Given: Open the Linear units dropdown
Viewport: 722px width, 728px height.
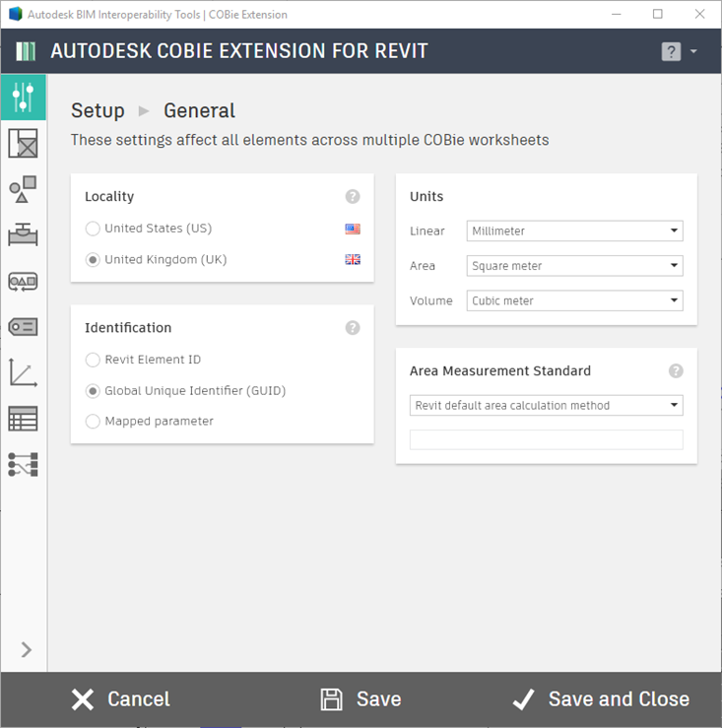Looking at the screenshot, I should (x=574, y=231).
